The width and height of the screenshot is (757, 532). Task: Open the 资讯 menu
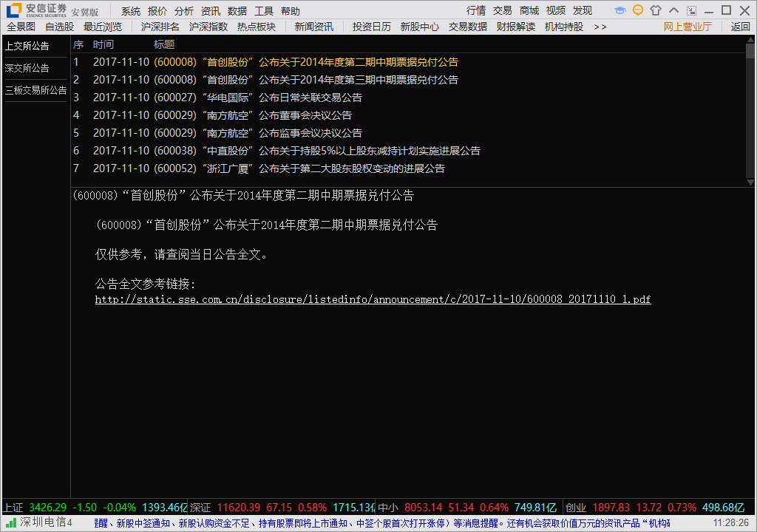pos(211,10)
